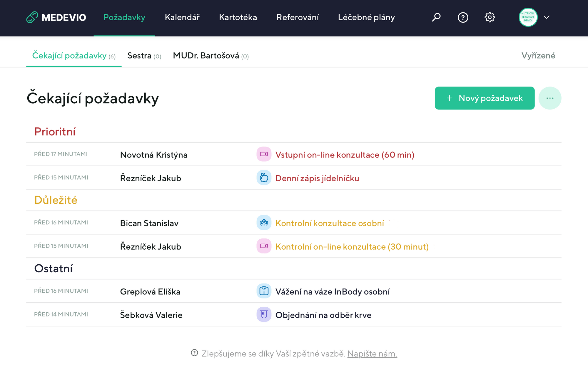The width and height of the screenshot is (588, 368).
Task: Open the search magnifier icon
Action: pyautogui.click(x=436, y=17)
